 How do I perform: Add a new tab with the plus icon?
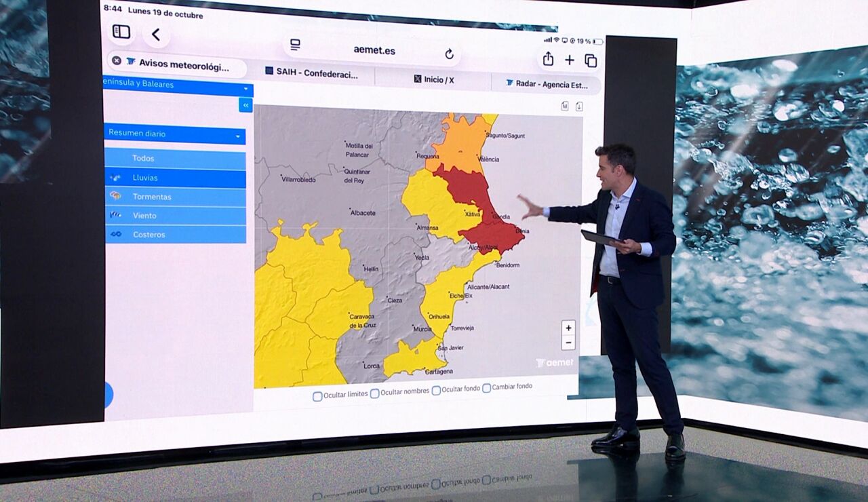point(570,60)
